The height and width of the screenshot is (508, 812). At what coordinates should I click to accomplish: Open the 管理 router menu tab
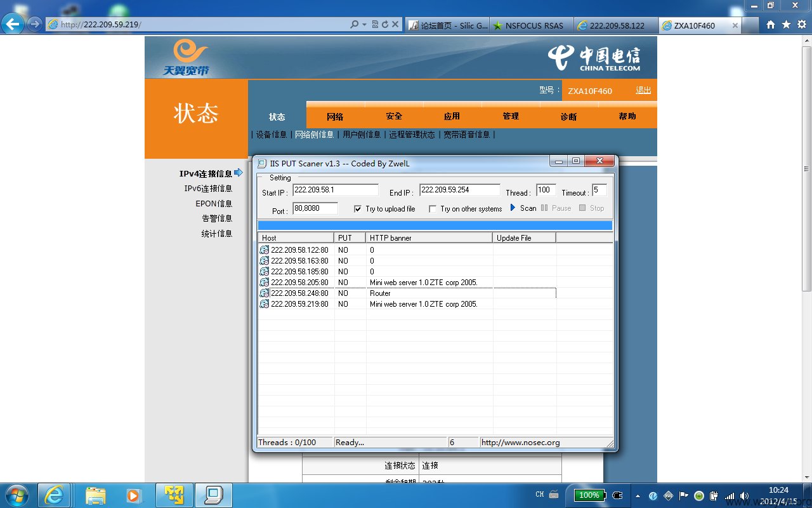click(511, 116)
